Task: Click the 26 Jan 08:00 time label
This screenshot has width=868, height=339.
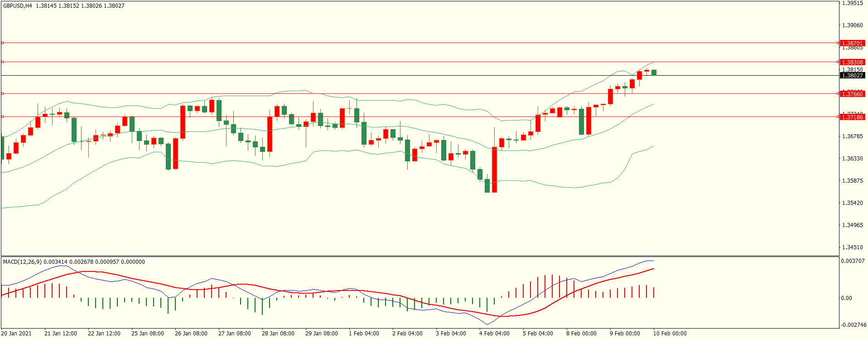Action: (x=191, y=334)
